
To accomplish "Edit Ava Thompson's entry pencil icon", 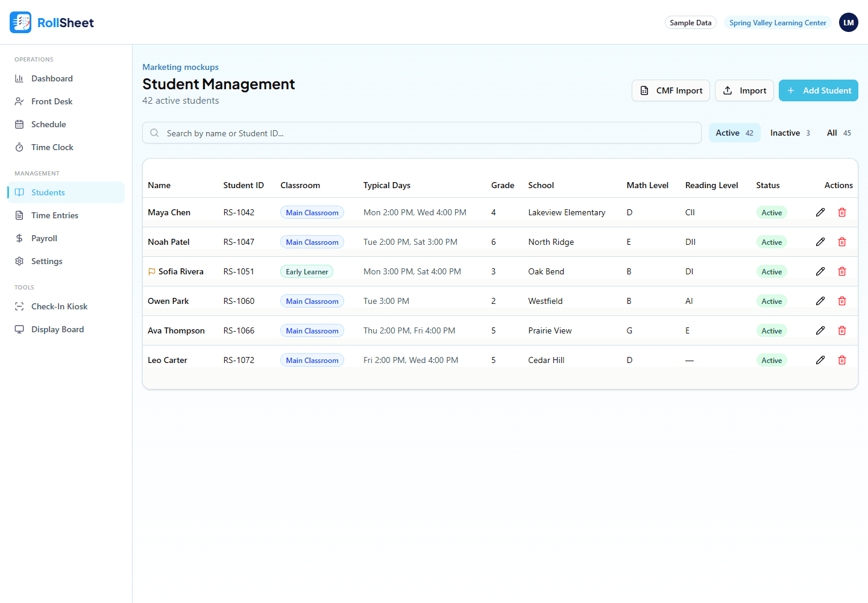I will click(820, 330).
